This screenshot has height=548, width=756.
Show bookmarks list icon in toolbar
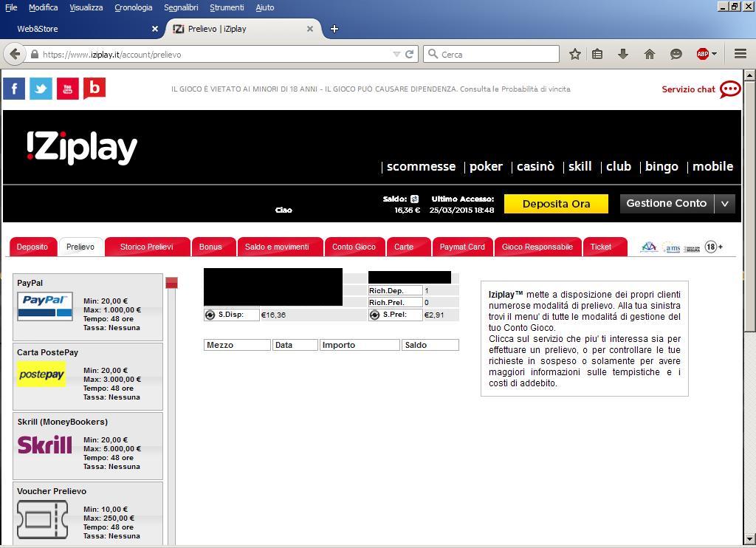pyautogui.click(x=597, y=54)
